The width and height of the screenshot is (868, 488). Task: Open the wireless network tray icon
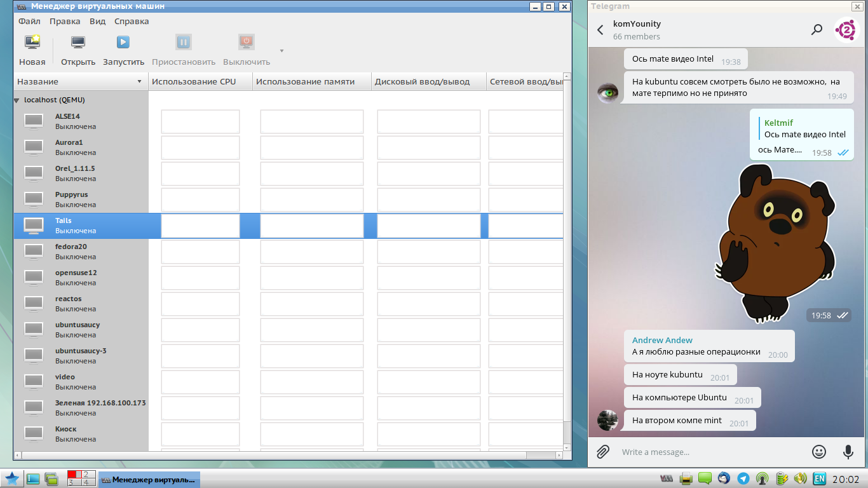pos(762,478)
